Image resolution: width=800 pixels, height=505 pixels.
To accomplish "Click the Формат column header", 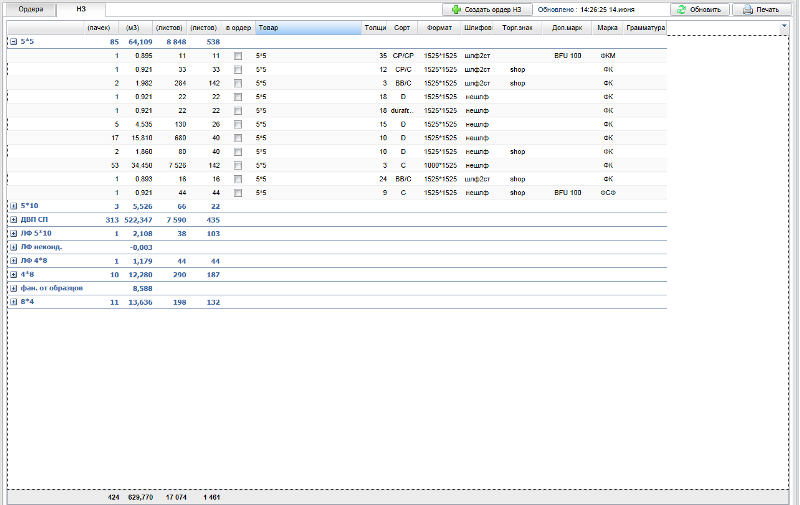I will [440, 28].
